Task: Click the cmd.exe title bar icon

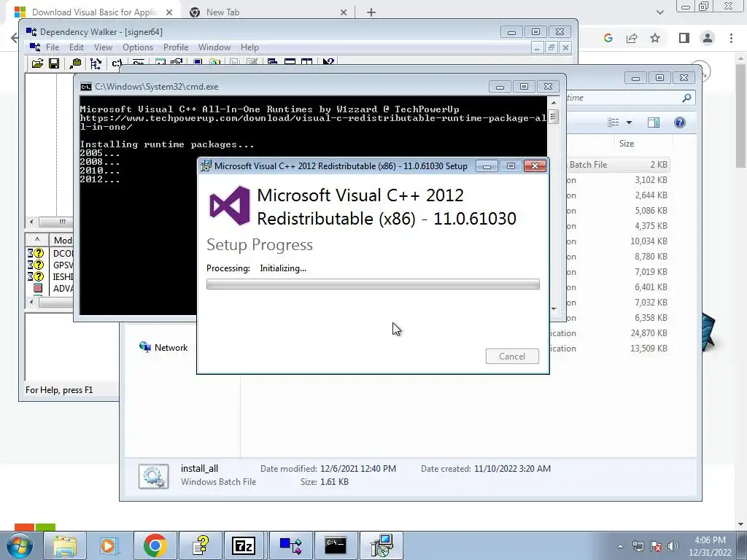Action: click(x=86, y=87)
